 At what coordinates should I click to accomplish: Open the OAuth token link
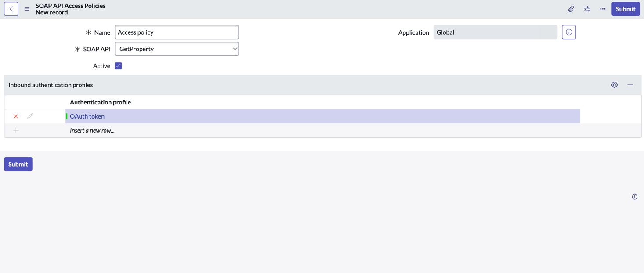pyautogui.click(x=87, y=116)
